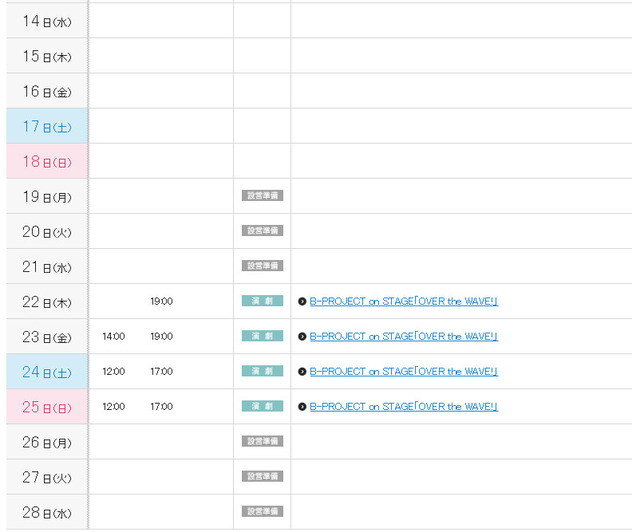Click 設営準備 badge in the 28日 row
Screen dimensions: 640x532
coord(262,512)
